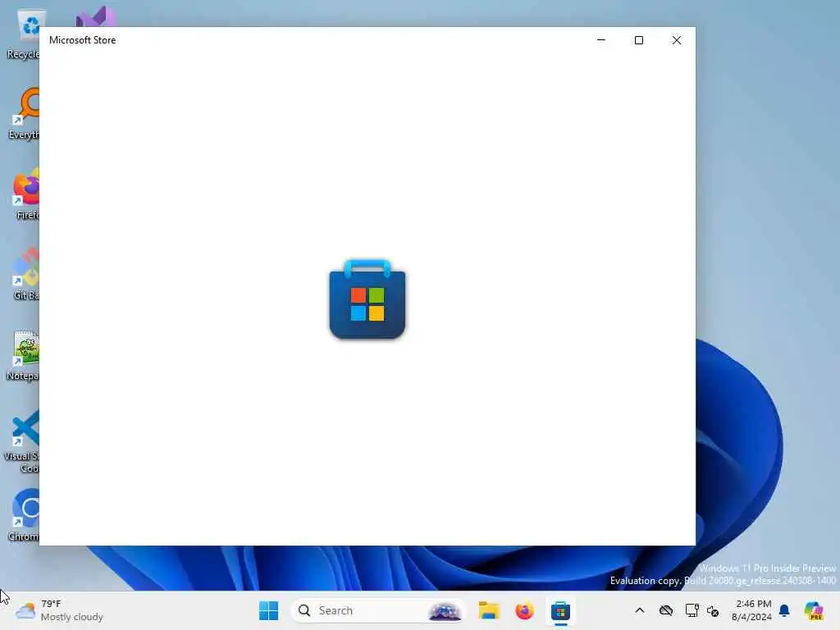This screenshot has width=840, height=630.
Task: Minimize the Microsoft Store window
Action: (x=601, y=40)
